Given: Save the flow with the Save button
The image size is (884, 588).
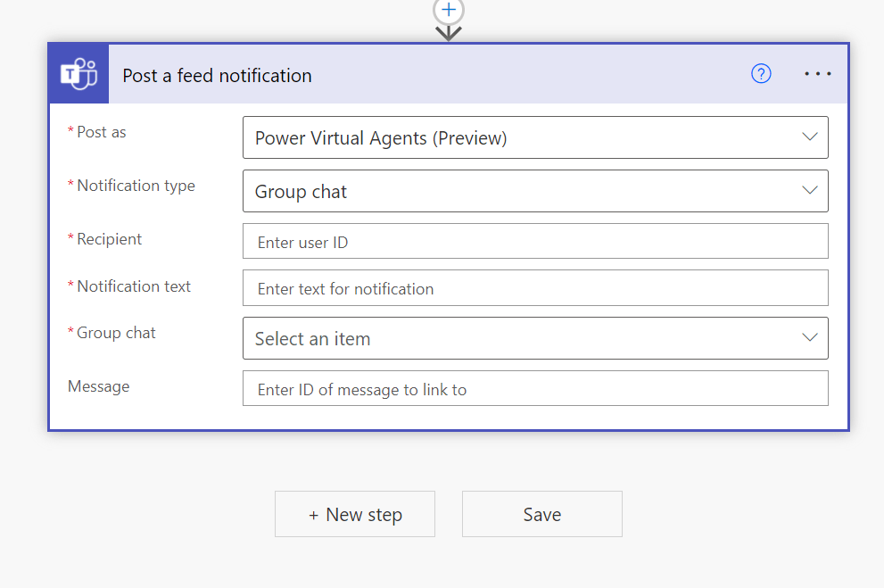Looking at the screenshot, I should tap(541, 514).
